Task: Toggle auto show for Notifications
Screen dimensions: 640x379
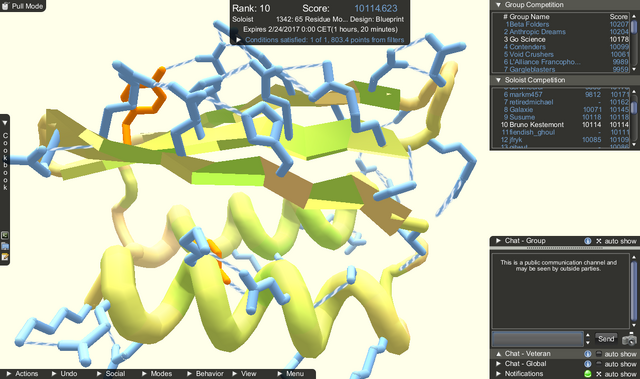Action: tap(599, 374)
